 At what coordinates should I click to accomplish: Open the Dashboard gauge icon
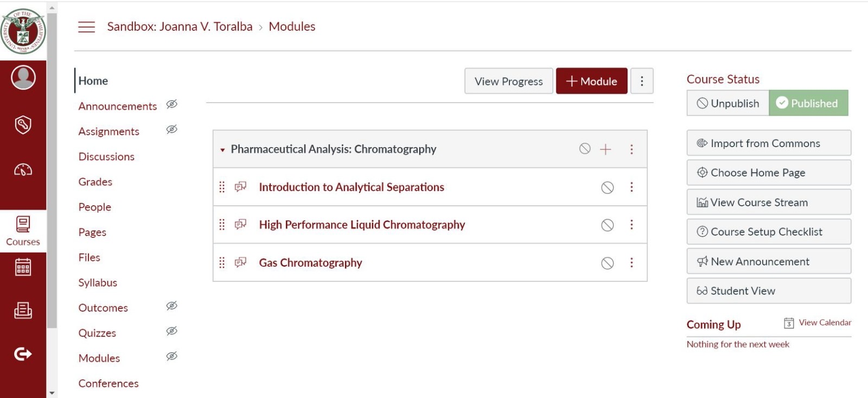point(23,170)
